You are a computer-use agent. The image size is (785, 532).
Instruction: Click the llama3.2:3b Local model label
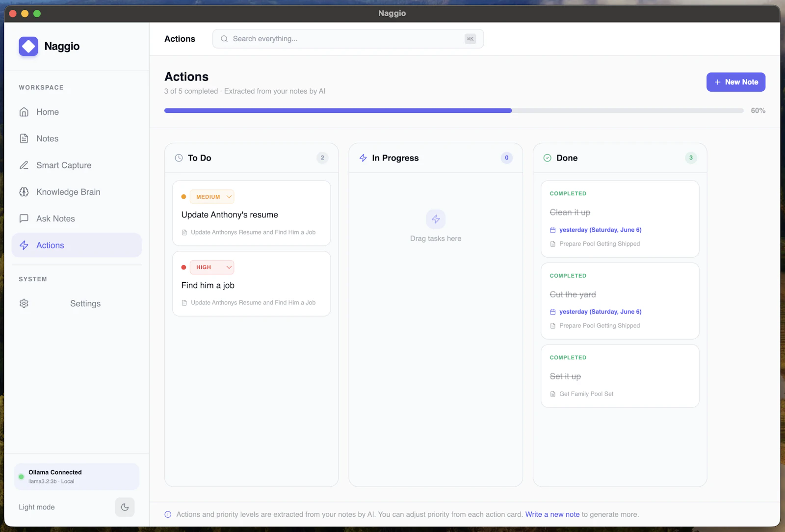coord(51,481)
